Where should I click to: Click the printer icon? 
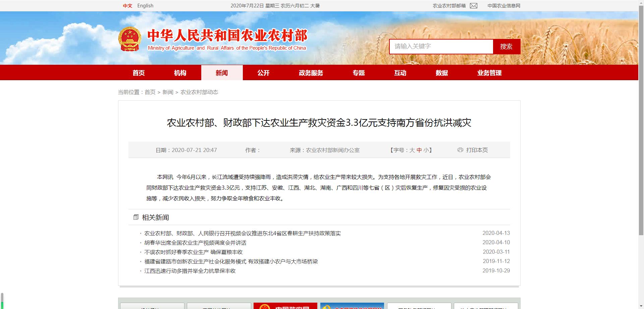pyautogui.click(x=460, y=150)
